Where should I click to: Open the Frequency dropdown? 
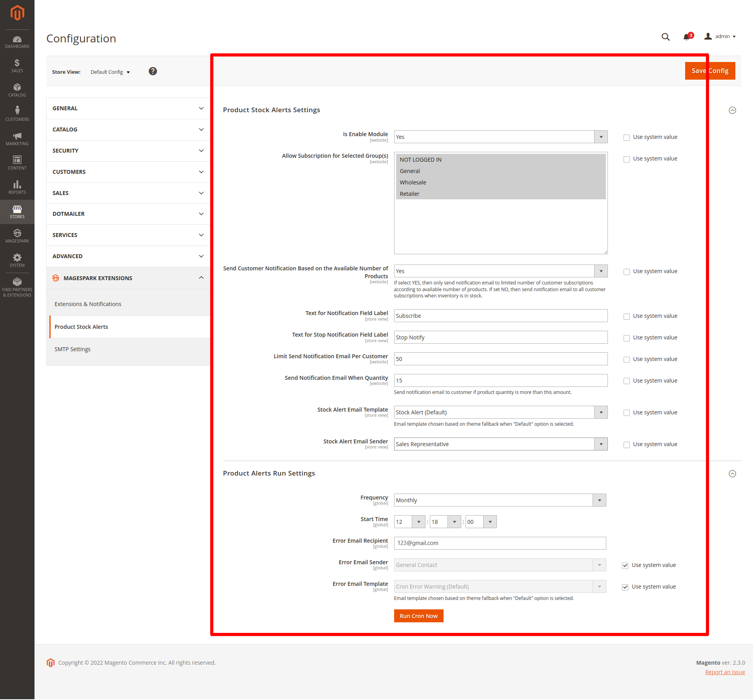pyautogui.click(x=500, y=500)
